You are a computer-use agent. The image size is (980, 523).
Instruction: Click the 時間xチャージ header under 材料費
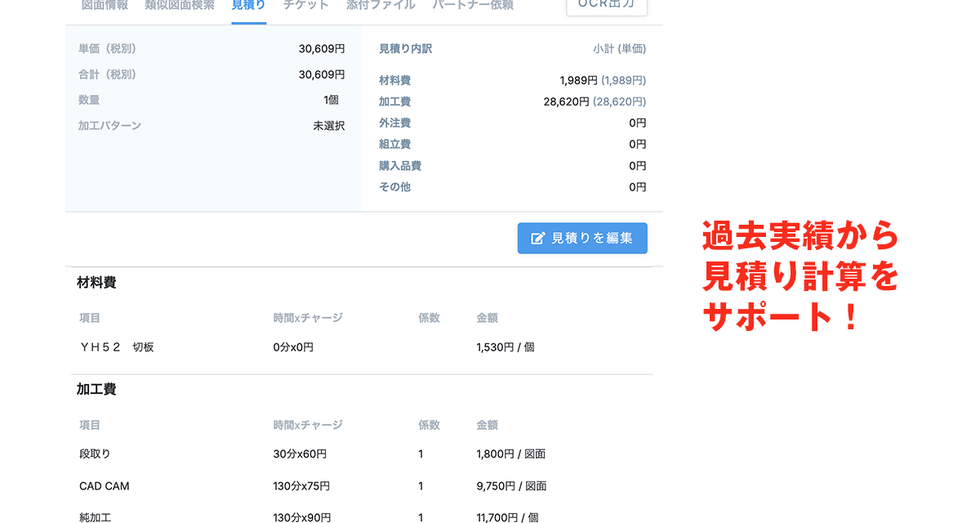click(x=308, y=318)
